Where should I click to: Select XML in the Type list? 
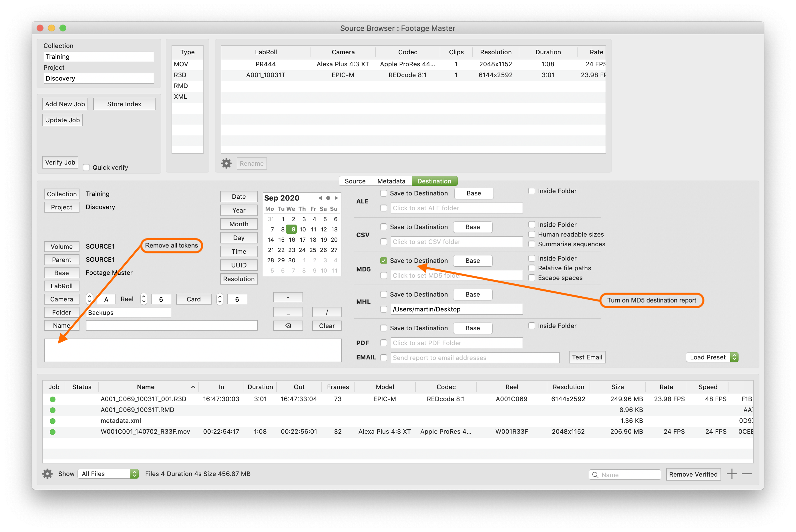click(187, 97)
